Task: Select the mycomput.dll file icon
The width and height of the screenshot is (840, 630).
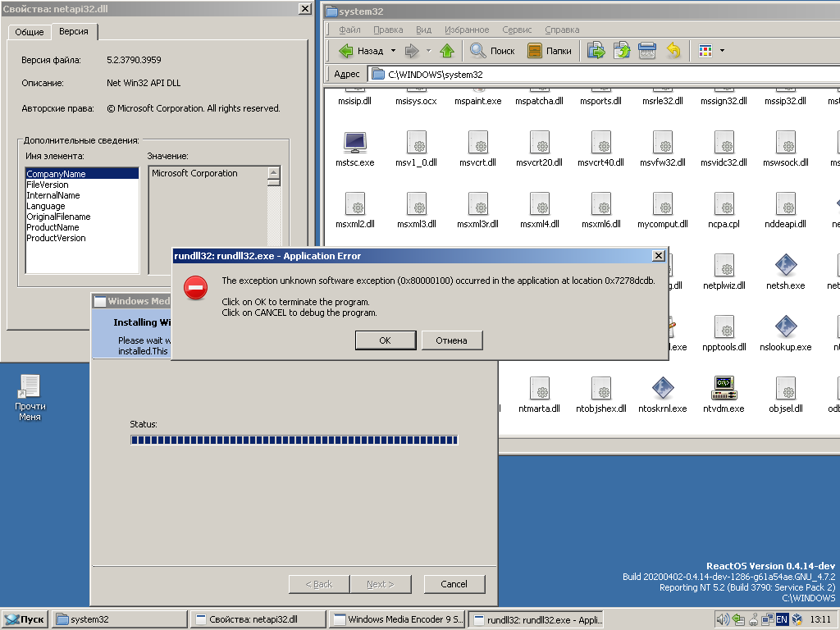Action: pyautogui.click(x=663, y=204)
